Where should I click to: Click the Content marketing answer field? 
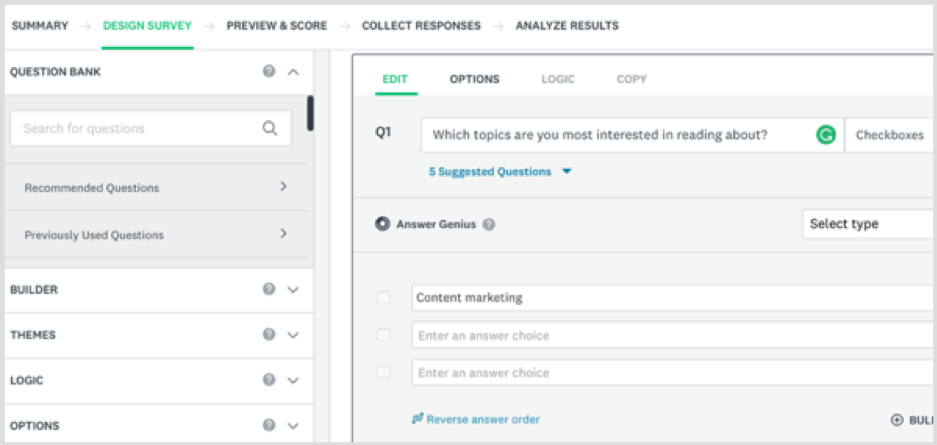[673, 297]
